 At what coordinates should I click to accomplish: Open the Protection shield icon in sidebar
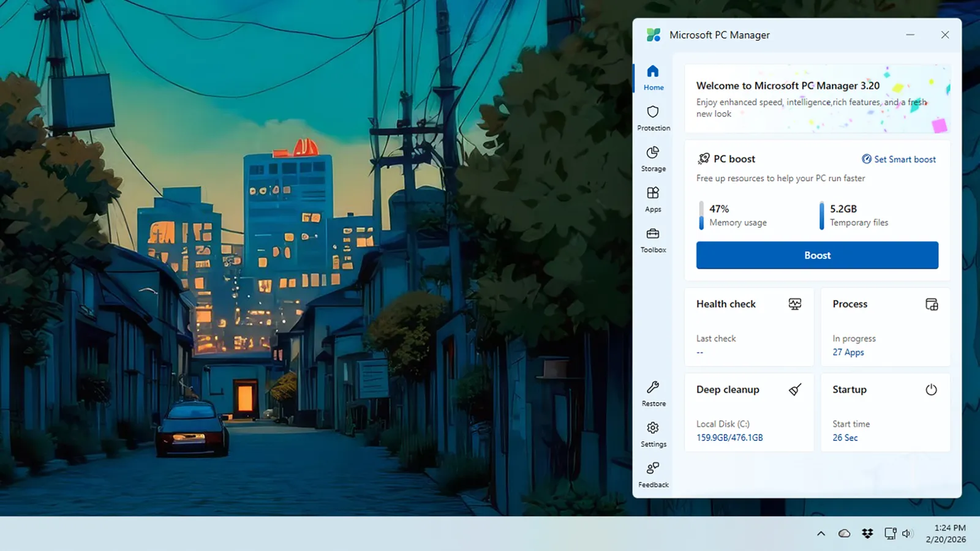coord(653,112)
